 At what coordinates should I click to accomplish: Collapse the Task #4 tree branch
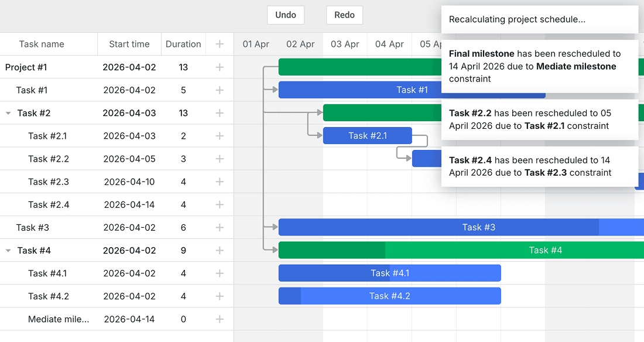[8, 250]
